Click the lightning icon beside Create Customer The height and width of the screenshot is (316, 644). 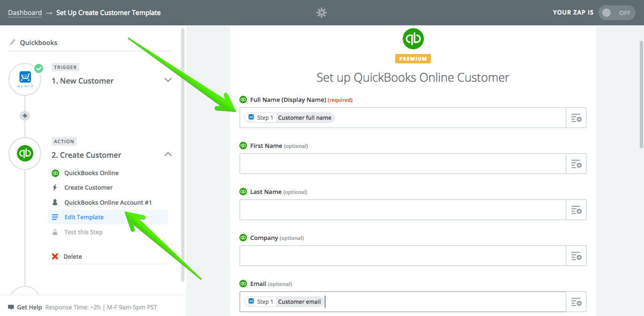(x=55, y=187)
